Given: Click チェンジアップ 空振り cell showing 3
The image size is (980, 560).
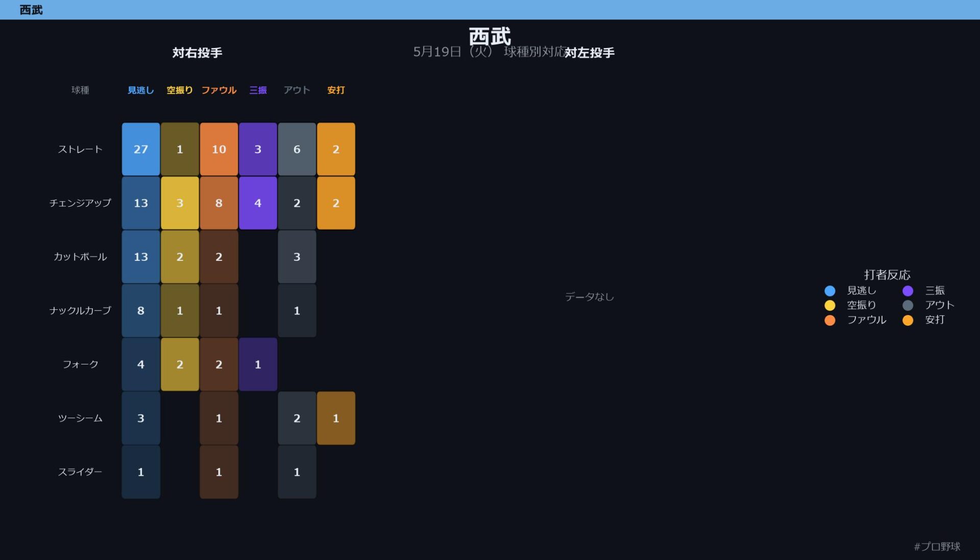Looking at the screenshot, I should point(180,203).
